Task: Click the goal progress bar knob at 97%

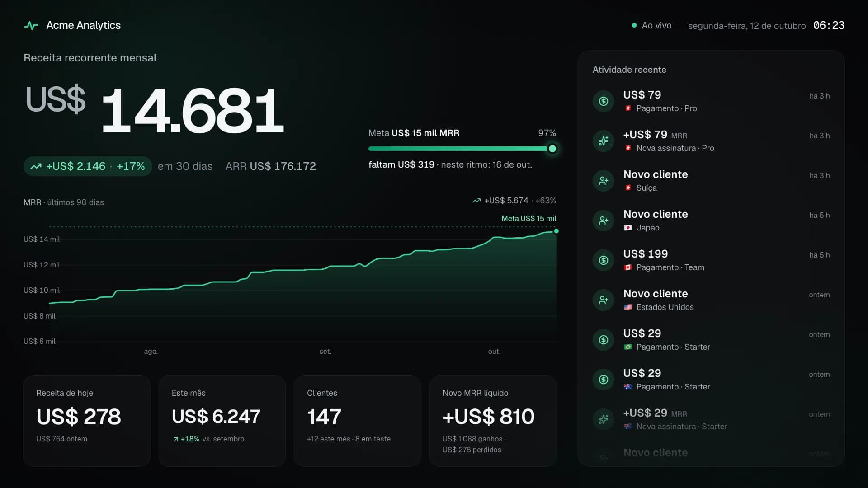Action: click(552, 149)
